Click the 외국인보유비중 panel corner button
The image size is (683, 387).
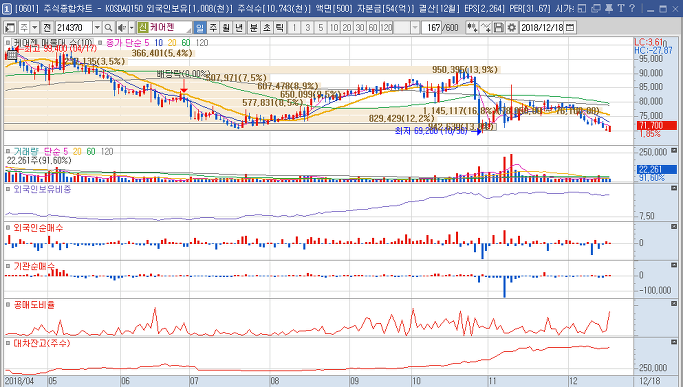tap(674, 188)
